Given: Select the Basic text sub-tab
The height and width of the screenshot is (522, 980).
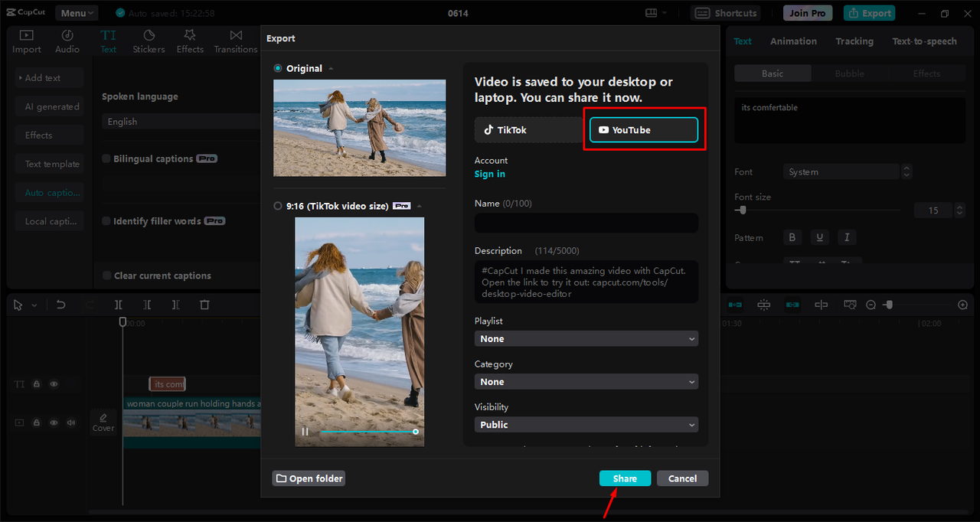Looking at the screenshot, I should point(773,73).
